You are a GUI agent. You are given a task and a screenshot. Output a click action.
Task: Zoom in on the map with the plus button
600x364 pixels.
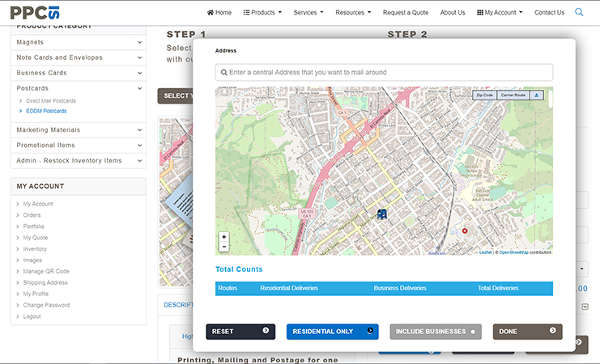[223, 237]
